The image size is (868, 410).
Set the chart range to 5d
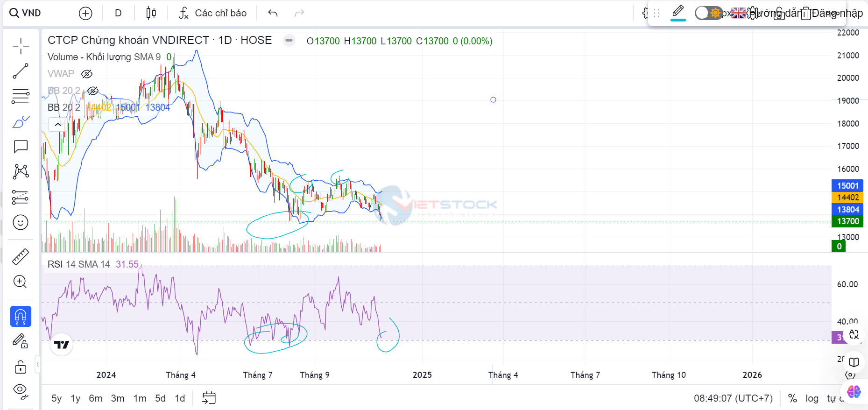tap(161, 398)
